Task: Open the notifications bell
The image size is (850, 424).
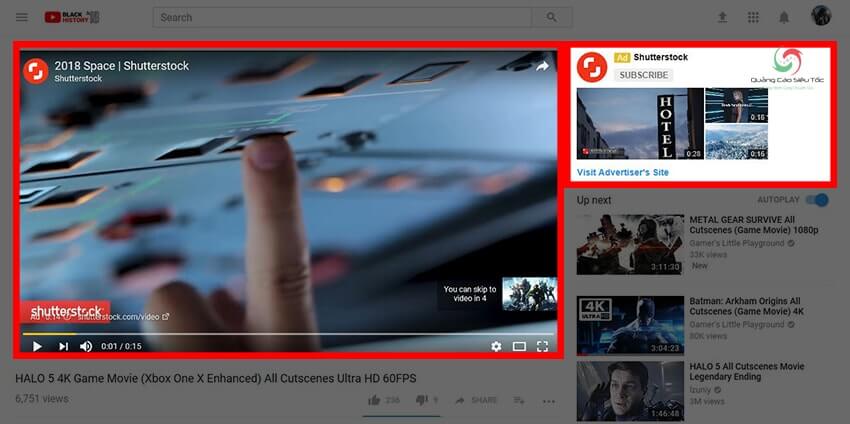Action: pyautogui.click(x=784, y=17)
